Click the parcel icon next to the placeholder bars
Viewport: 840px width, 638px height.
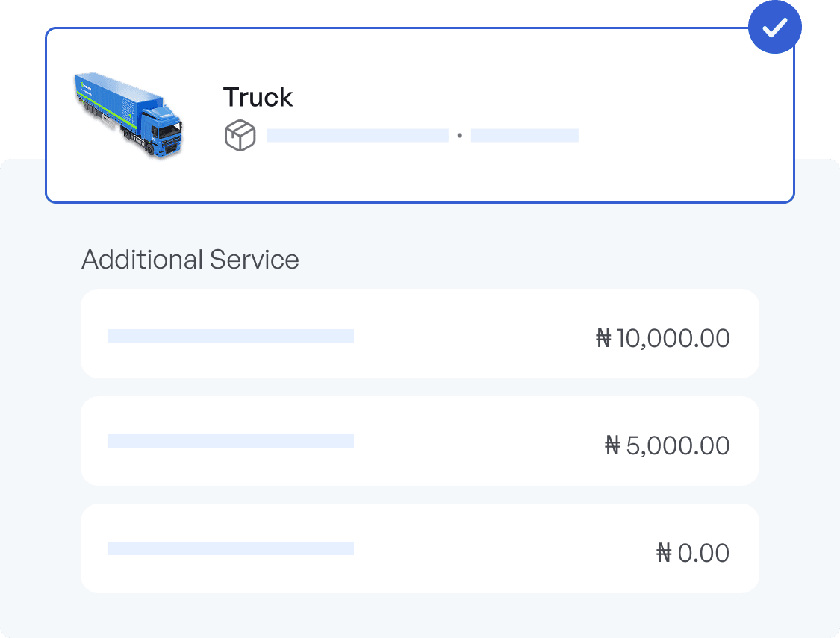[x=241, y=135]
